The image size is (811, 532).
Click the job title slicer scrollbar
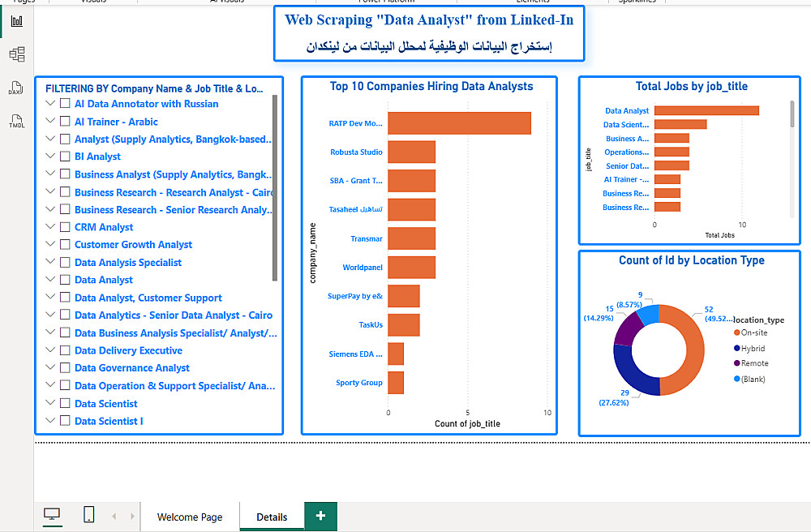(275, 187)
